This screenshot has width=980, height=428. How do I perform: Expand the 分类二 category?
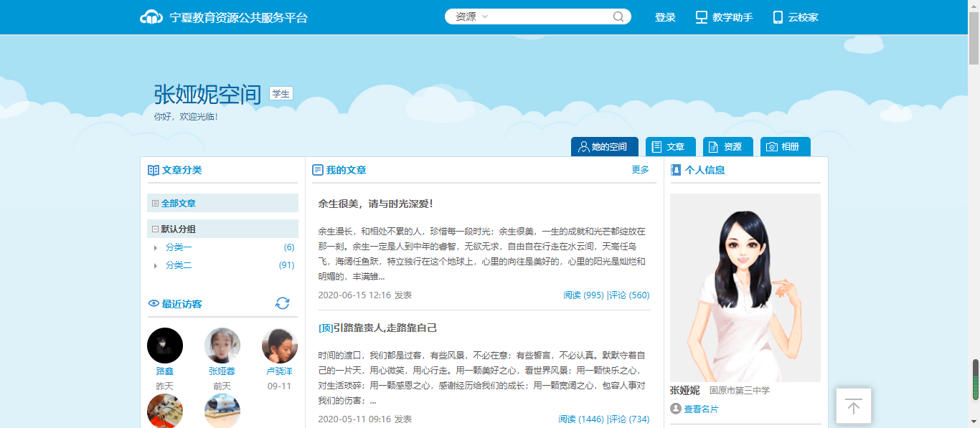point(156,265)
